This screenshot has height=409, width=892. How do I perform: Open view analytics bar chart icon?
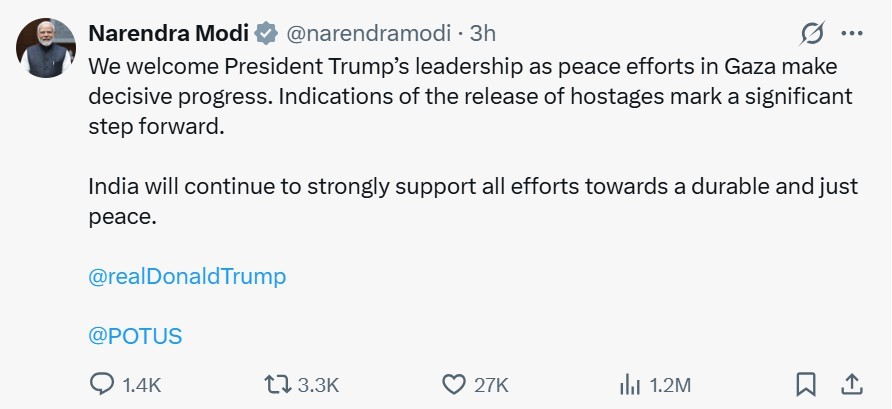pos(630,384)
